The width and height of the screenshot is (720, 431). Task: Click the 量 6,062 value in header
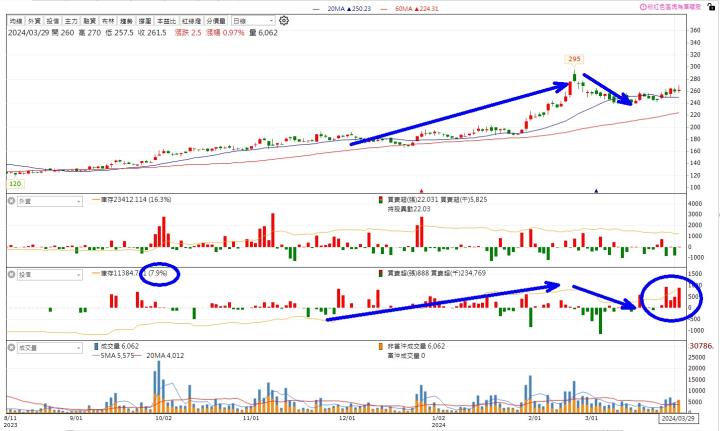tap(264, 33)
